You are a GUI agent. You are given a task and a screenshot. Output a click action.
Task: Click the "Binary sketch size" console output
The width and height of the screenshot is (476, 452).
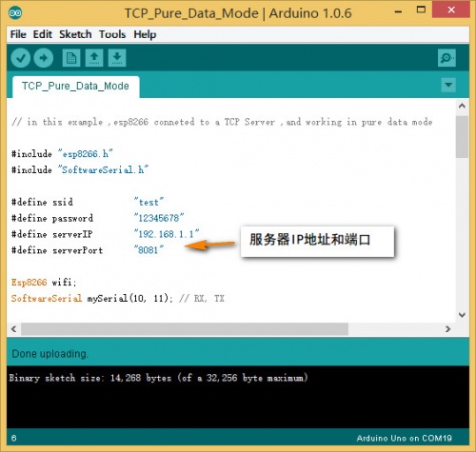coord(159,378)
